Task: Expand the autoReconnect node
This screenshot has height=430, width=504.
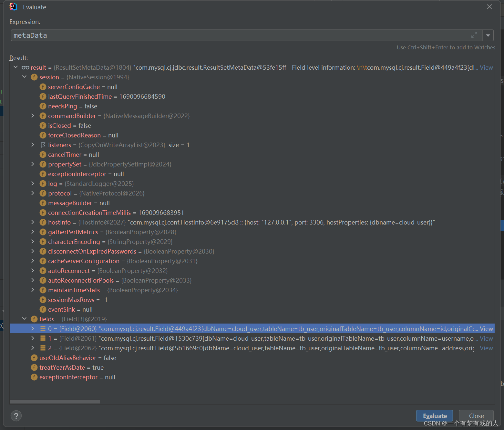Action: click(33, 270)
